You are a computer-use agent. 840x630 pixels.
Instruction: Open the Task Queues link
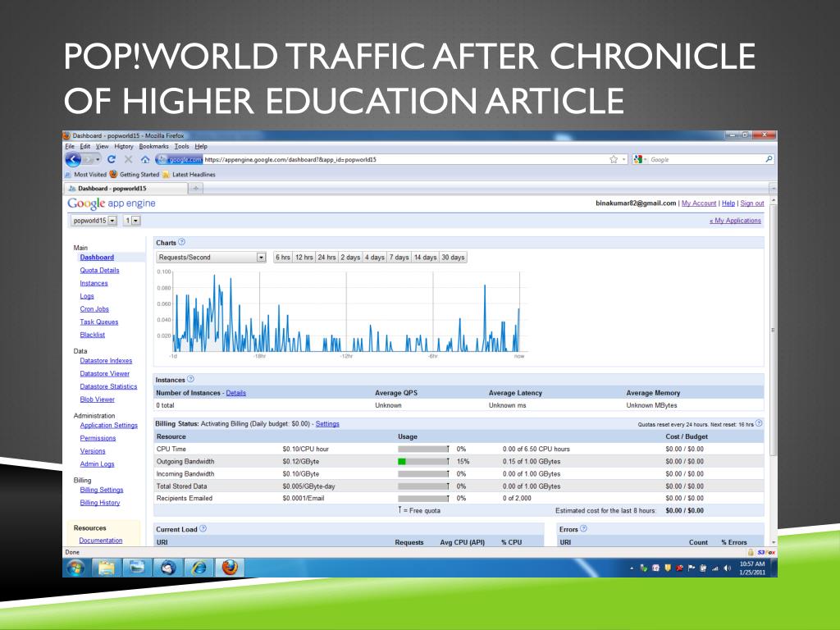pyautogui.click(x=99, y=322)
